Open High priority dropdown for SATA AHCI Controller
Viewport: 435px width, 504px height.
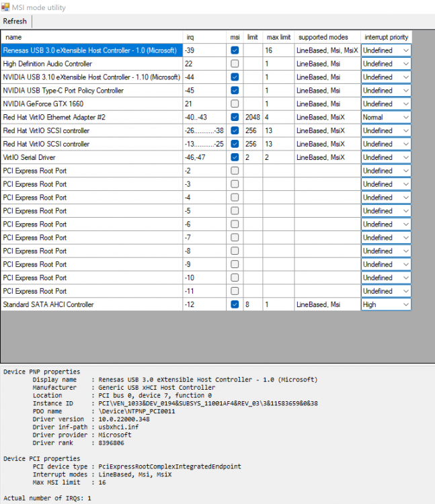(386, 304)
